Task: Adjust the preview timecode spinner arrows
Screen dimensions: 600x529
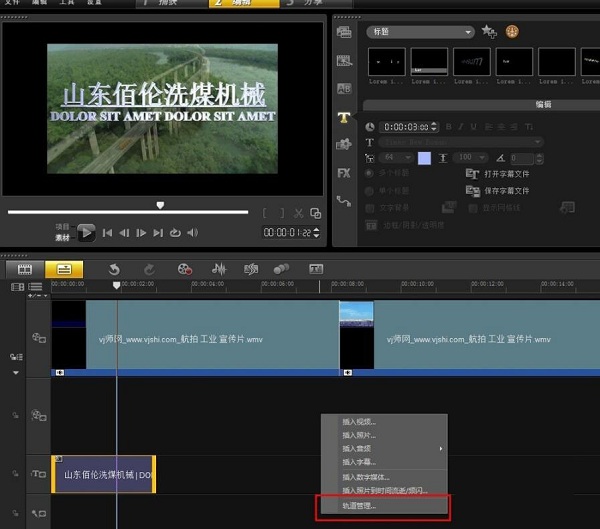Action: pos(316,232)
